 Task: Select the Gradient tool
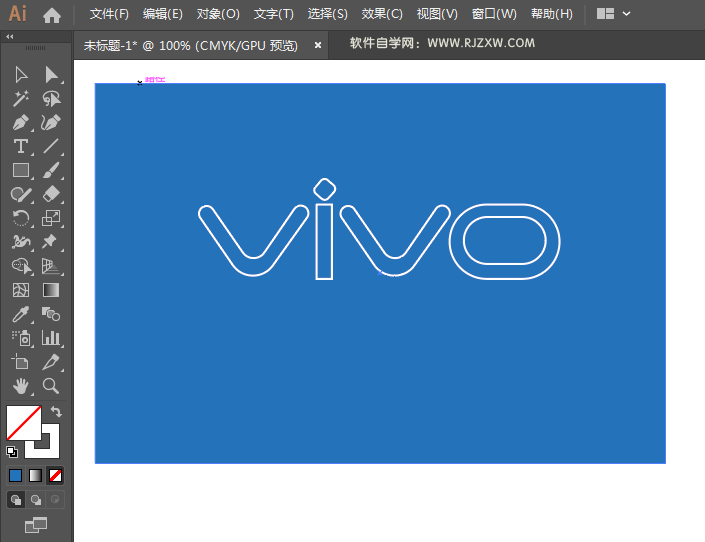pos(51,290)
